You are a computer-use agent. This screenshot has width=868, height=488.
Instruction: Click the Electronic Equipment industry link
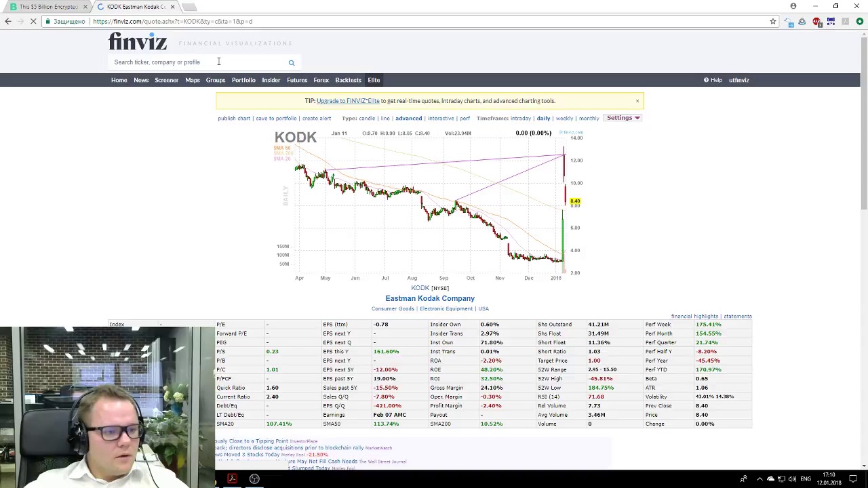tap(446, 309)
